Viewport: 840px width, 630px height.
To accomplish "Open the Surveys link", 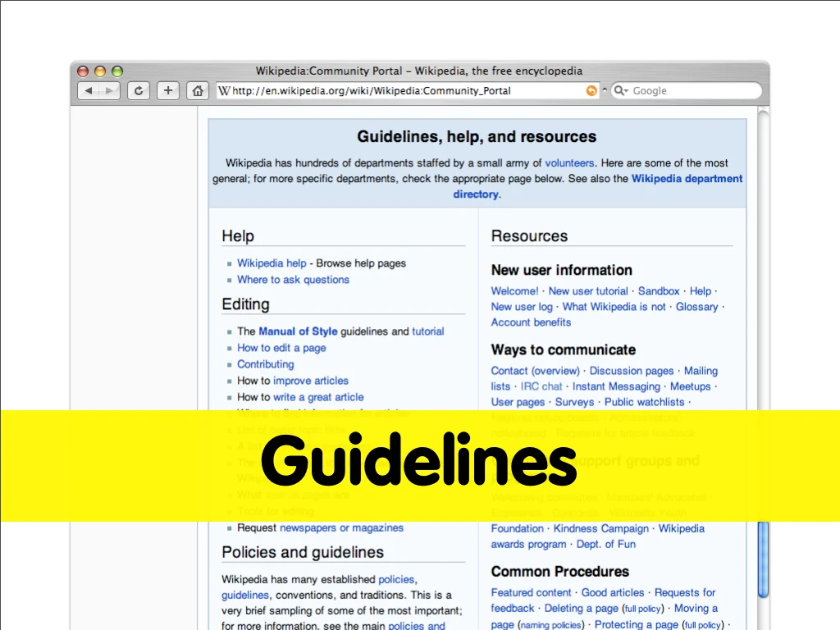I will (x=574, y=402).
